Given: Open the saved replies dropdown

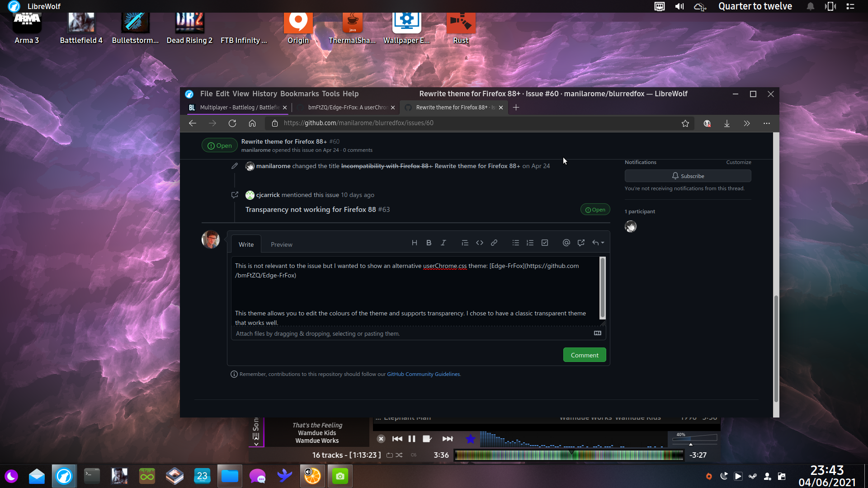Looking at the screenshot, I should (598, 243).
